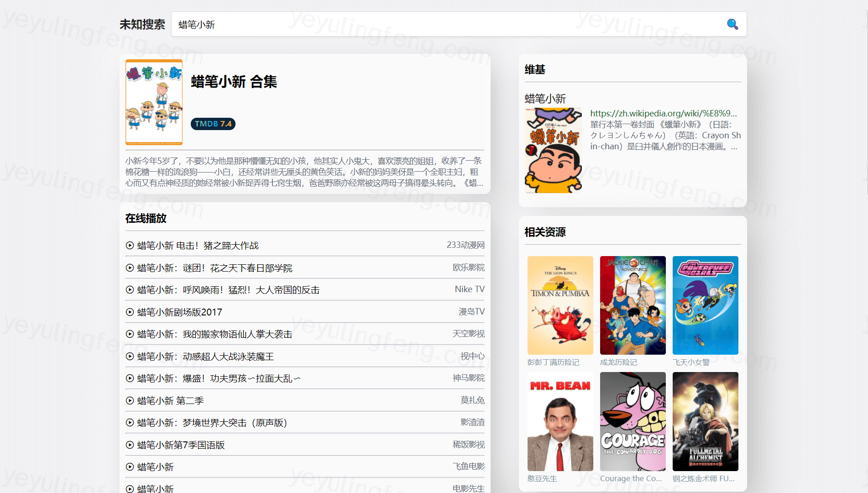This screenshot has width=868, height=493.
Task: Click the 彭彭丁满历险记 caption
Action: pos(553,362)
